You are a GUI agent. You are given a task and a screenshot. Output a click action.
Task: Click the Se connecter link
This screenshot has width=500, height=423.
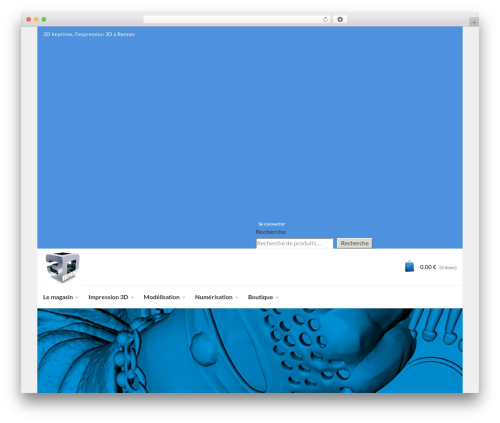[272, 224]
